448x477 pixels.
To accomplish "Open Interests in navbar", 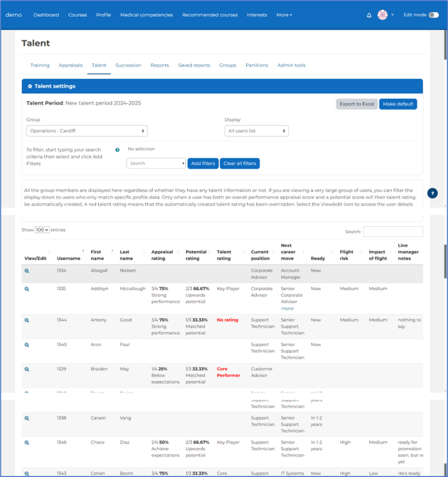I will [x=257, y=15].
